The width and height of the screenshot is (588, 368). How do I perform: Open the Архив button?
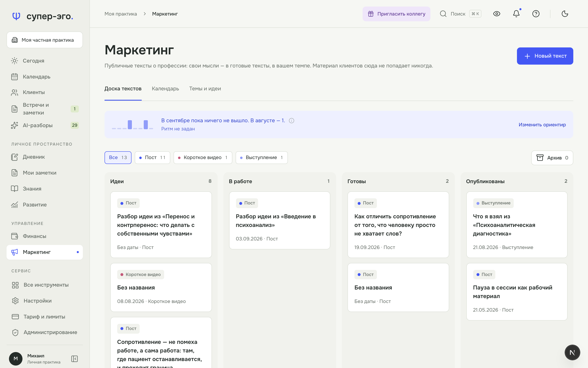tap(552, 158)
